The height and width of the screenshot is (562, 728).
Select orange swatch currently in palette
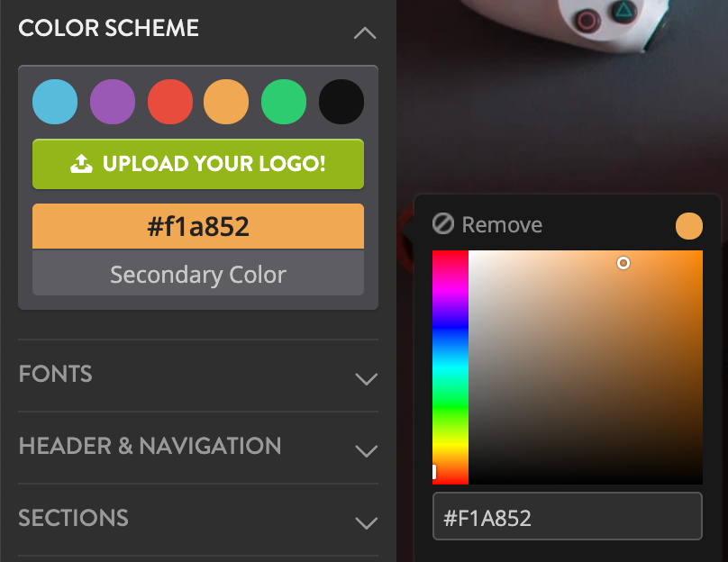(x=226, y=101)
